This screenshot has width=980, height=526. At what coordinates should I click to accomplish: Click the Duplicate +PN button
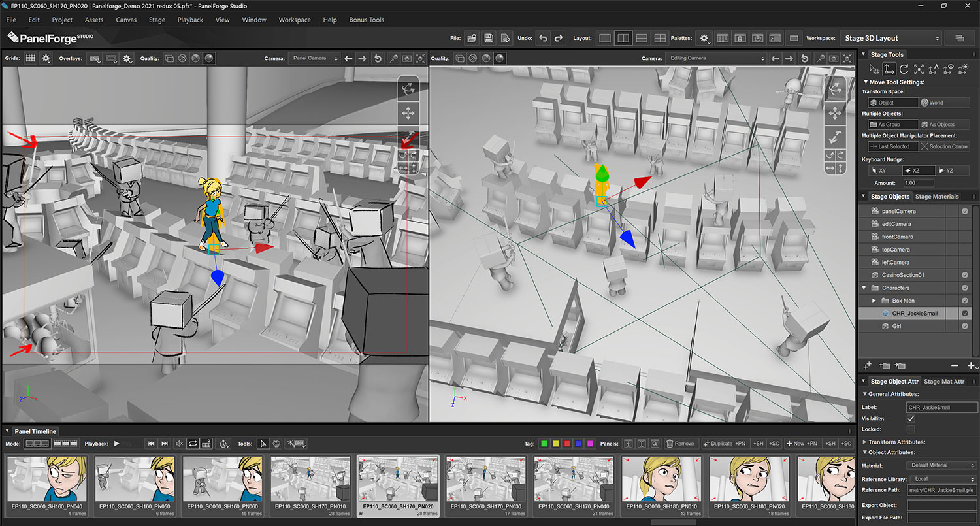[x=725, y=444]
